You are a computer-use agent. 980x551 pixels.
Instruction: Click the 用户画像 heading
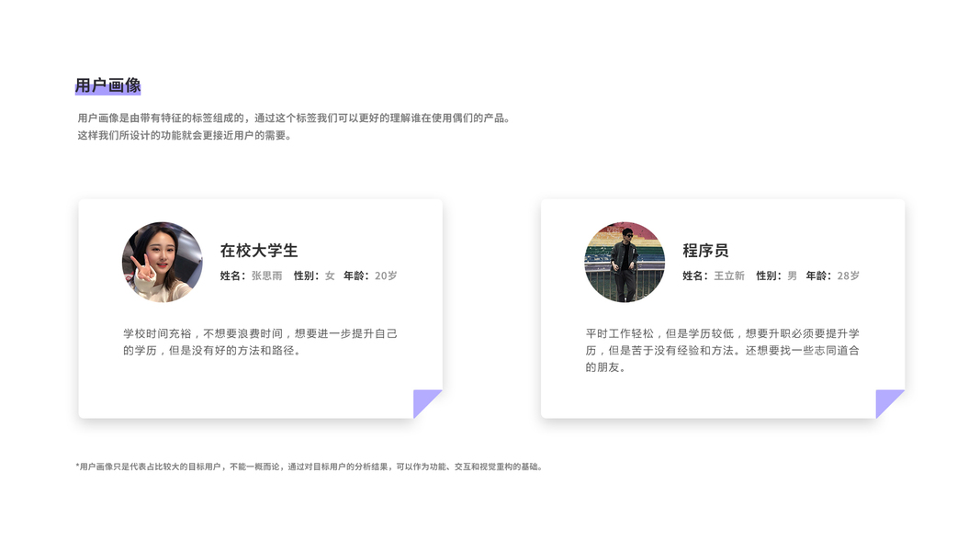(x=108, y=85)
